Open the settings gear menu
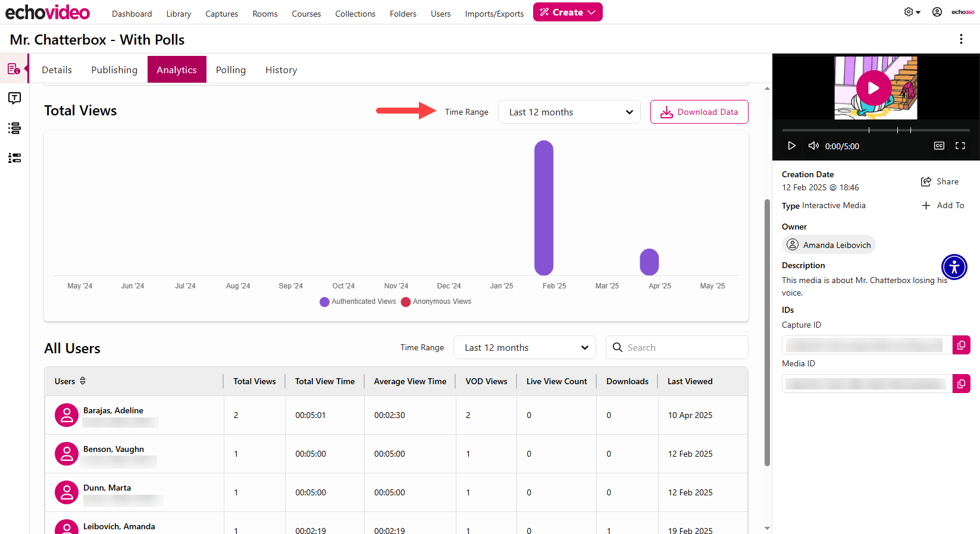The height and width of the screenshot is (534, 980). [912, 12]
